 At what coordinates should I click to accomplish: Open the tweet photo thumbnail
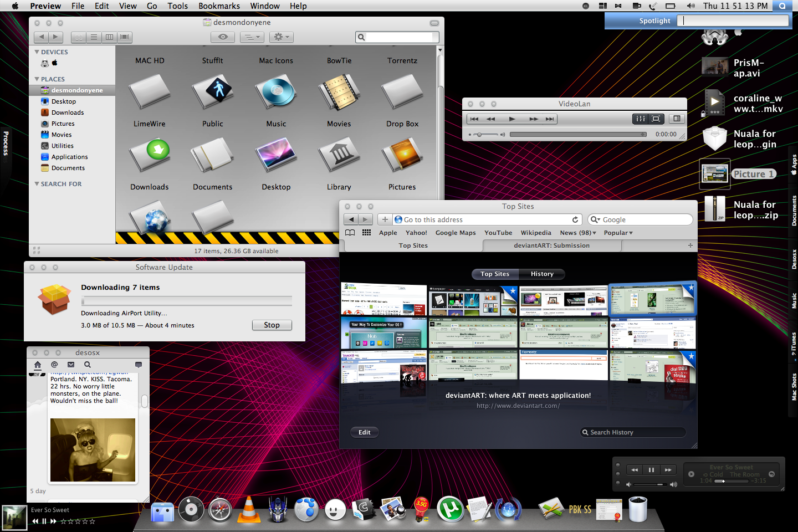coord(93,450)
